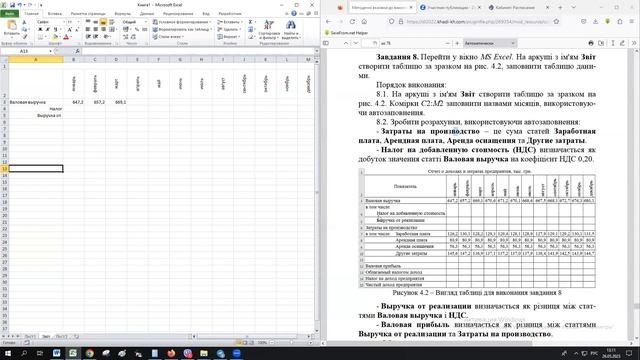Click the fill color bucket icon
This screenshot has height=360, width=640.
point(55,37)
